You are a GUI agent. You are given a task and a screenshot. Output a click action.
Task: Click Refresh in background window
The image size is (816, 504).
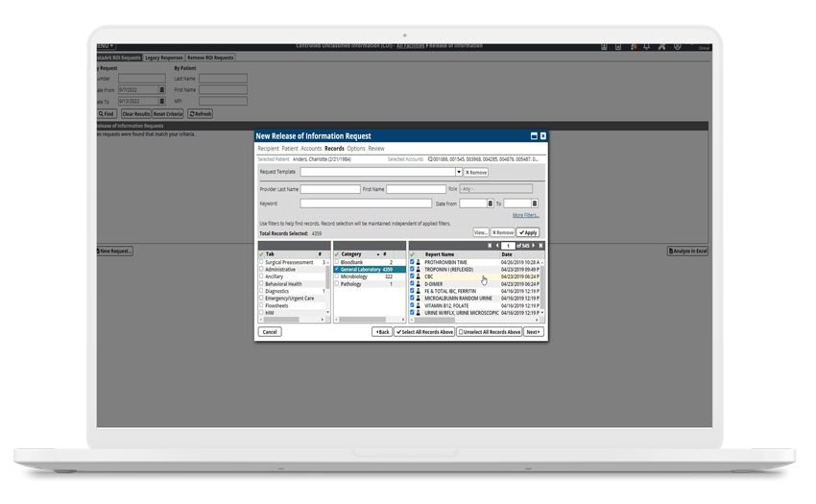201,114
